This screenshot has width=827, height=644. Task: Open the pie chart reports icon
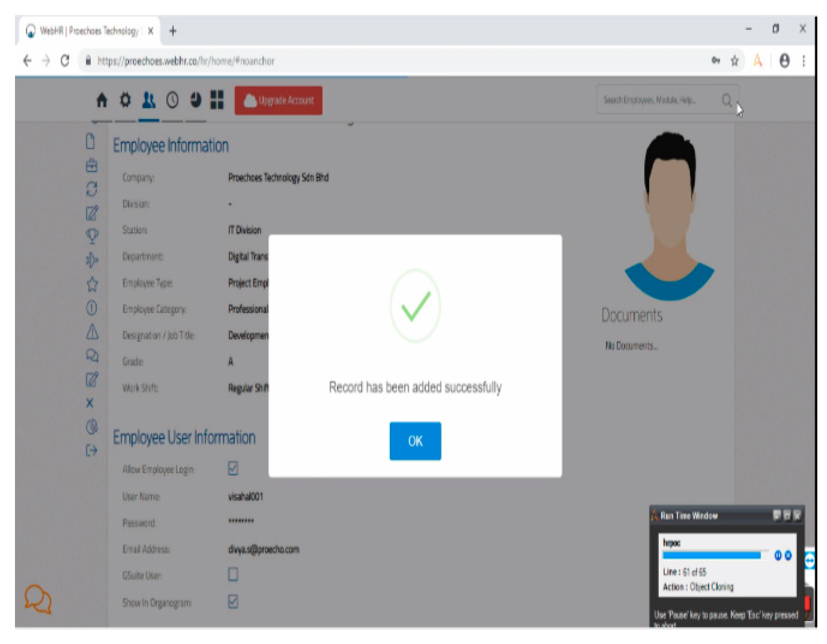pyautogui.click(x=196, y=100)
